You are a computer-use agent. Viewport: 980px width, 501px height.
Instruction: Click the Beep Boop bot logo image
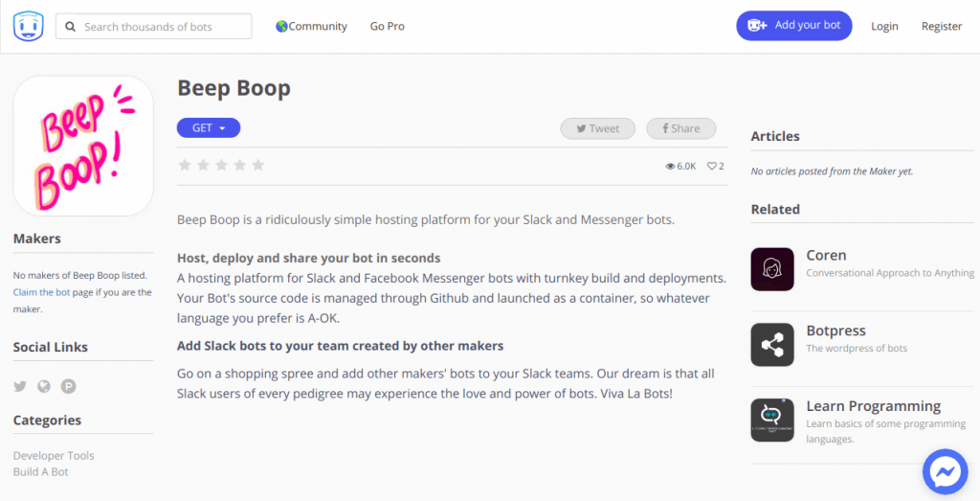(x=83, y=147)
